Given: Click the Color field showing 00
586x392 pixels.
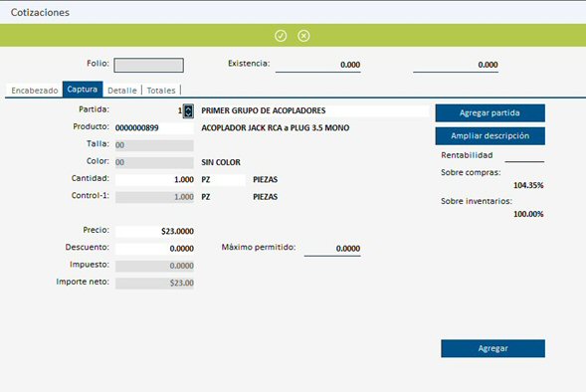Looking at the screenshot, I should tap(154, 162).
